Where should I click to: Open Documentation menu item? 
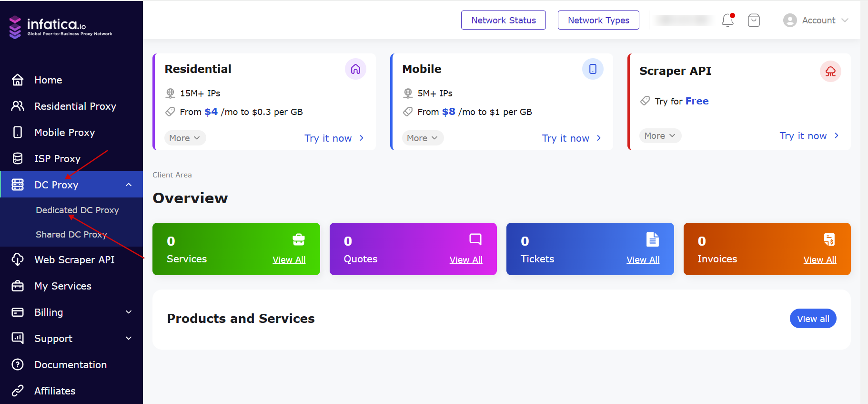tap(71, 364)
